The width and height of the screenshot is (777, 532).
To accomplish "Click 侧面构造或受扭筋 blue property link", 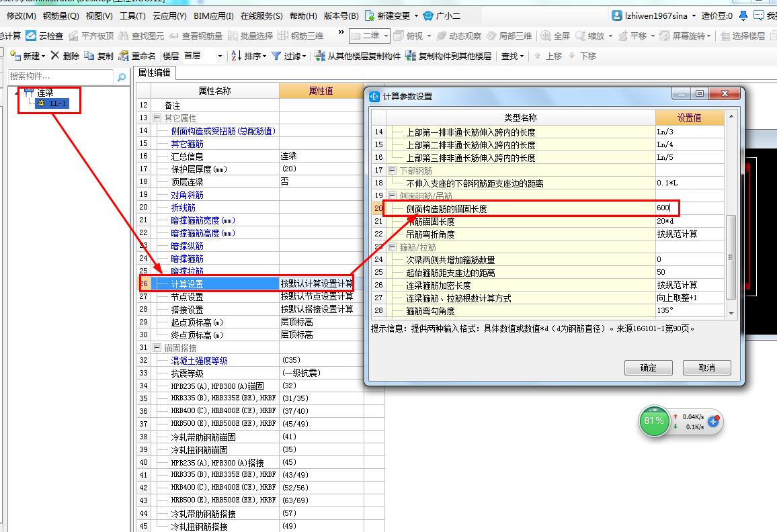I will pos(223,131).
